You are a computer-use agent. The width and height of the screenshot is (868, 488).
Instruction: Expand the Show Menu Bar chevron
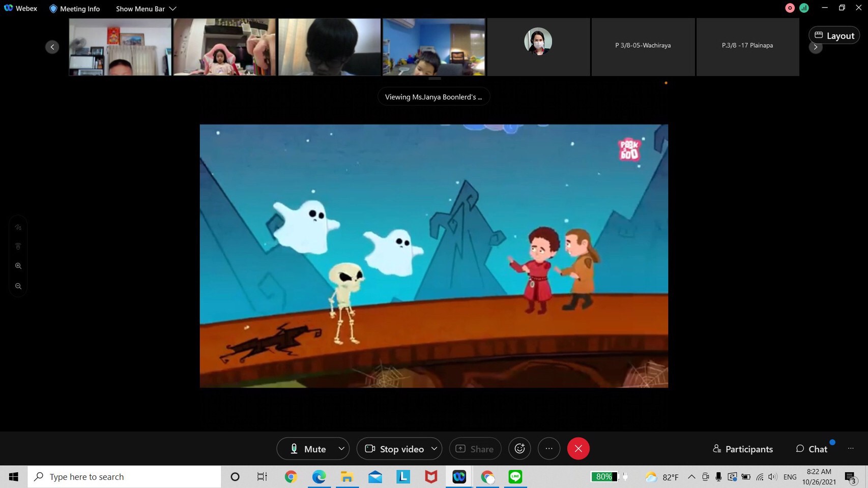[172, 9]
